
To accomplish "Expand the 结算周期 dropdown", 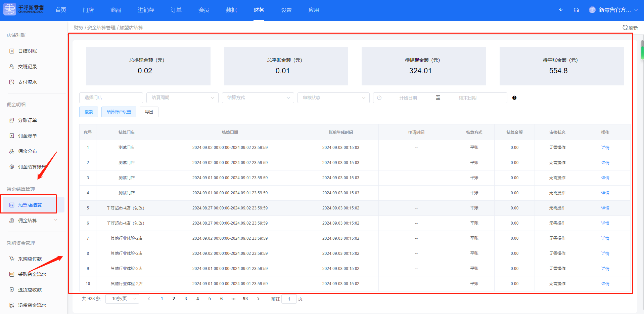I will [x=182, y=98].
